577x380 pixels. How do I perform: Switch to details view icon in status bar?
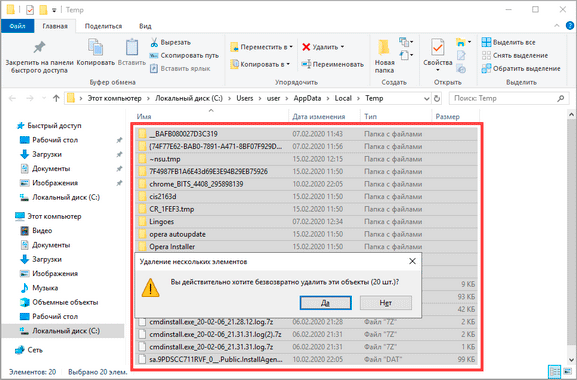click(x=554, y=371)
